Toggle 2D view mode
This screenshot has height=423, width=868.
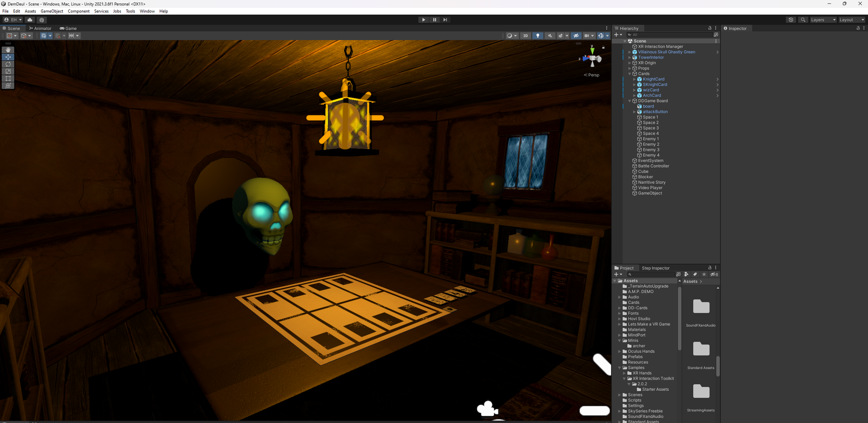coord(525,36)
